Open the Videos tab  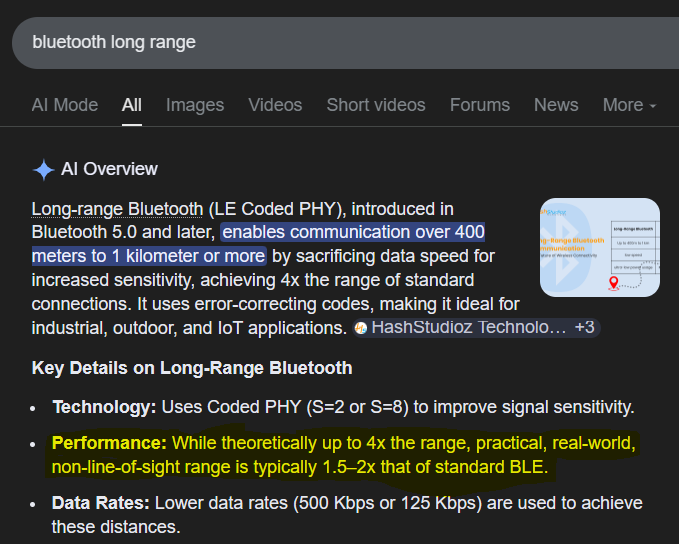click(275, 105)
